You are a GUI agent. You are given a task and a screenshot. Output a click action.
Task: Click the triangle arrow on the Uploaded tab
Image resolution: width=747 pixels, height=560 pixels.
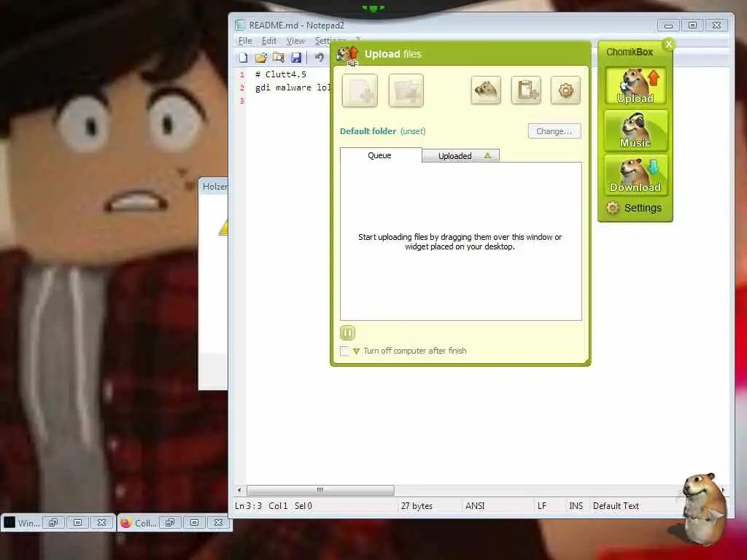(487, 156)
